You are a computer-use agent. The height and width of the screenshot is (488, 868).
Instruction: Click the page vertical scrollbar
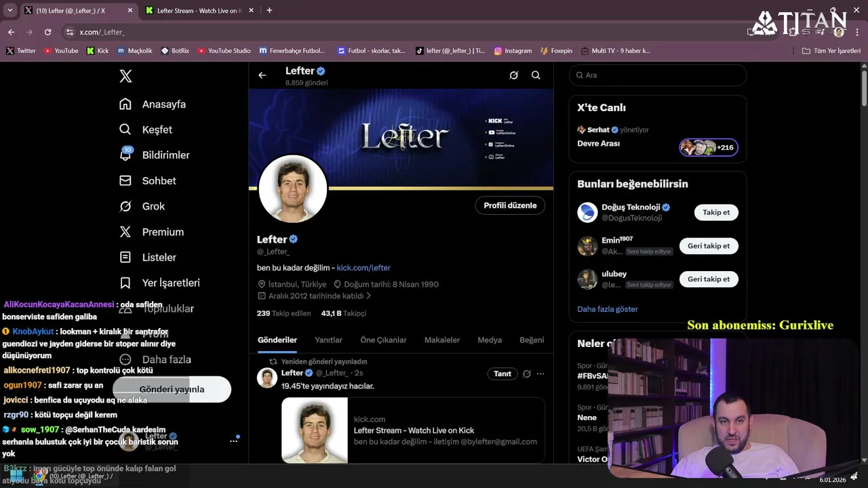point(864,88)
